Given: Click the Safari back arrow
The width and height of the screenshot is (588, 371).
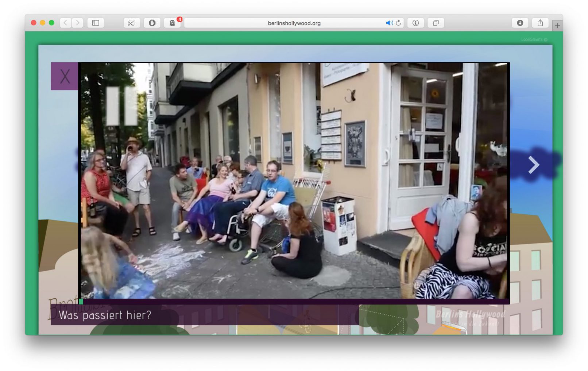Looking at the screenshot, I should tap(66, 23).
